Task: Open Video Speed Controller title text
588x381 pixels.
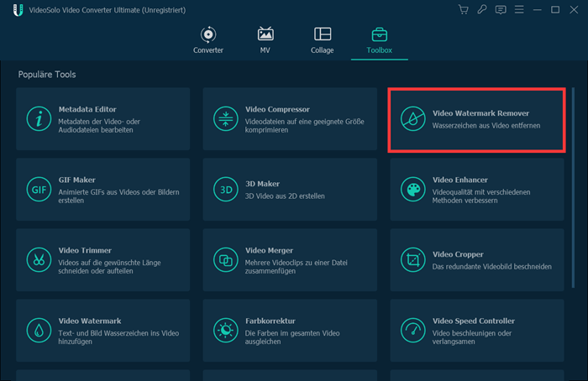Action: click(474, 321)
